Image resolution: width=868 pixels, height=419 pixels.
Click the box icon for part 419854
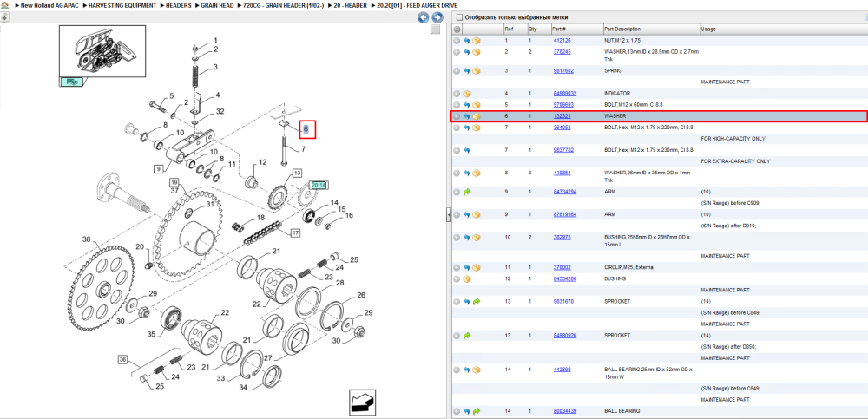pos(476,173)
